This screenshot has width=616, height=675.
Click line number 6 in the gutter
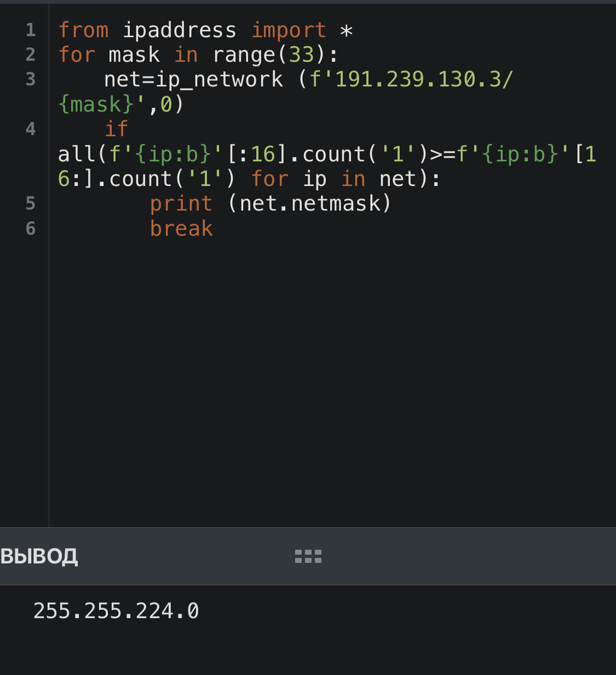coord(30,228)
